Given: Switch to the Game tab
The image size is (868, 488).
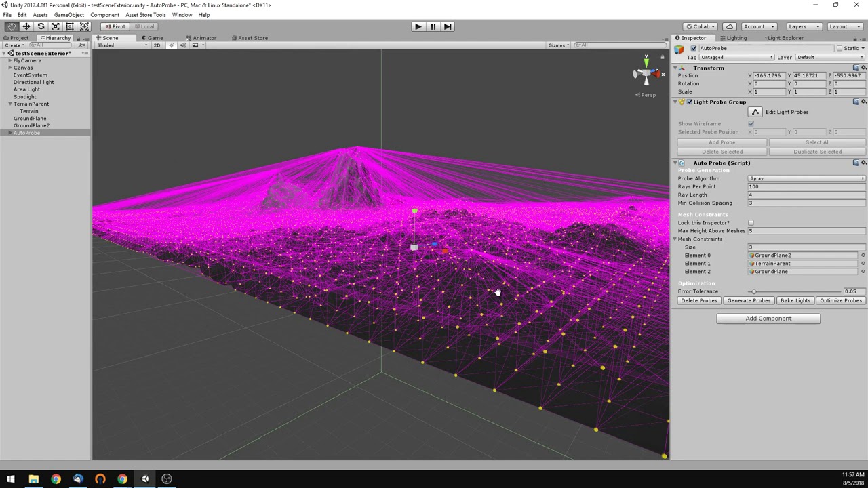Looking at the screenshot, I should (x=152, y=38).
